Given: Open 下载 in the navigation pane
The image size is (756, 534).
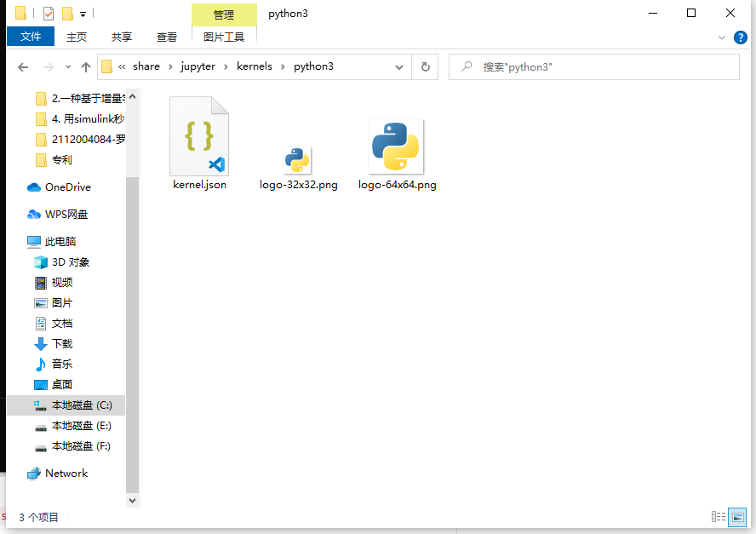Looking at the screenshot, I should coord(54,344).
